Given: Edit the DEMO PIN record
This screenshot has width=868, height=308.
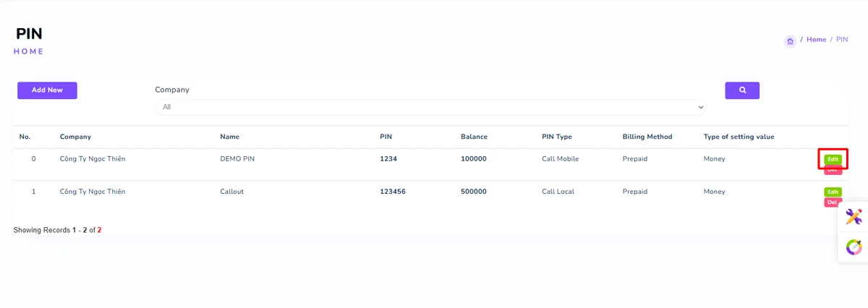Looking at the screenshot, I should pyautogui.click(x=833, y=159).
